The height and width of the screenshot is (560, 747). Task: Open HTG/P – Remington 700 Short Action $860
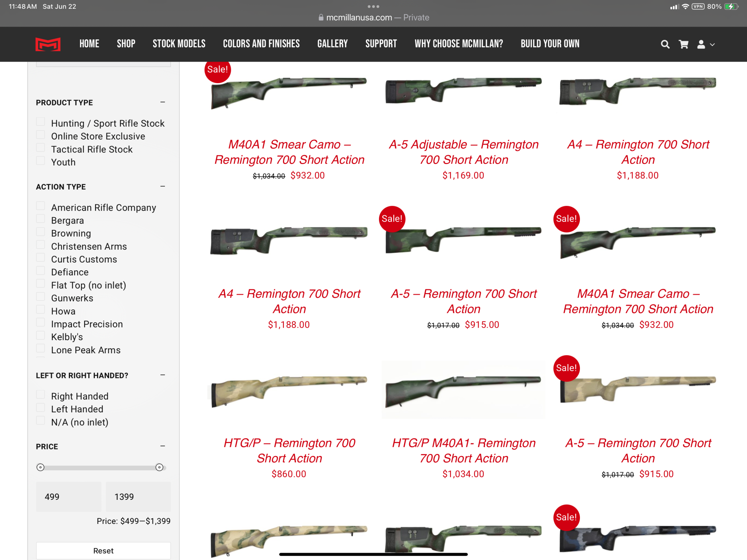click(289, 451)
